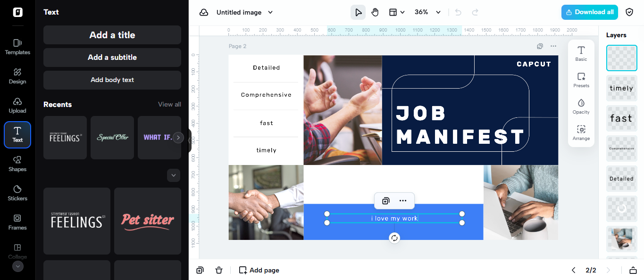This screenshot has width=644, height=280.
Task: Click the cloud save status icon
Action: pos(204,12)
